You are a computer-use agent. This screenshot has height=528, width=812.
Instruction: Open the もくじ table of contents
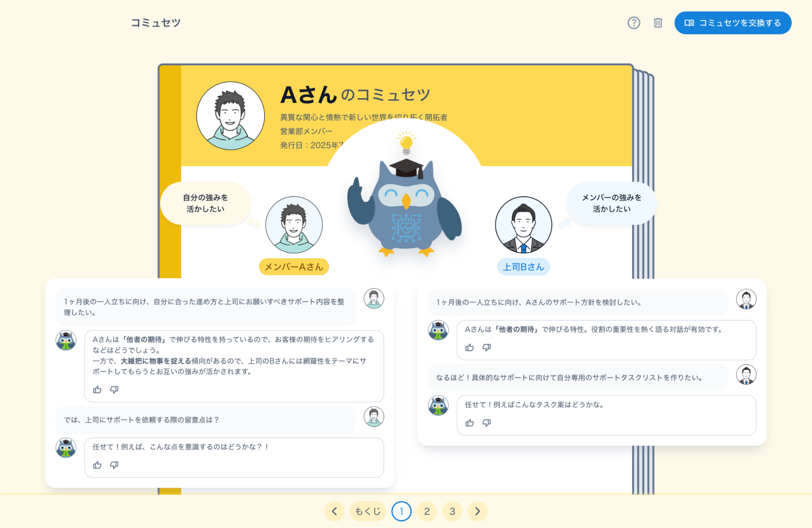[x=368, y=511]
